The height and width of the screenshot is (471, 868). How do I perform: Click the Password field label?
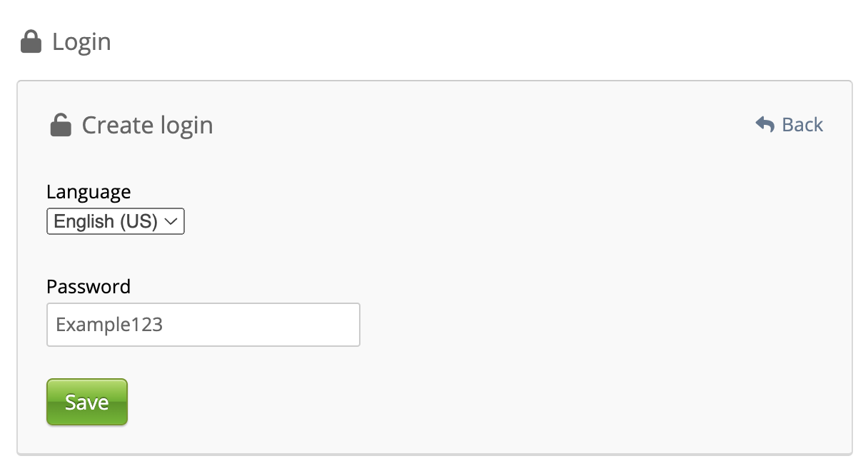pos(89,287)
